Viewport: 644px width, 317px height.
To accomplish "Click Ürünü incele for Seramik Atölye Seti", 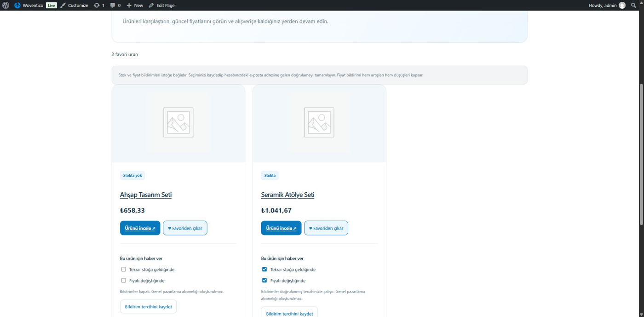I will point(281,228).
